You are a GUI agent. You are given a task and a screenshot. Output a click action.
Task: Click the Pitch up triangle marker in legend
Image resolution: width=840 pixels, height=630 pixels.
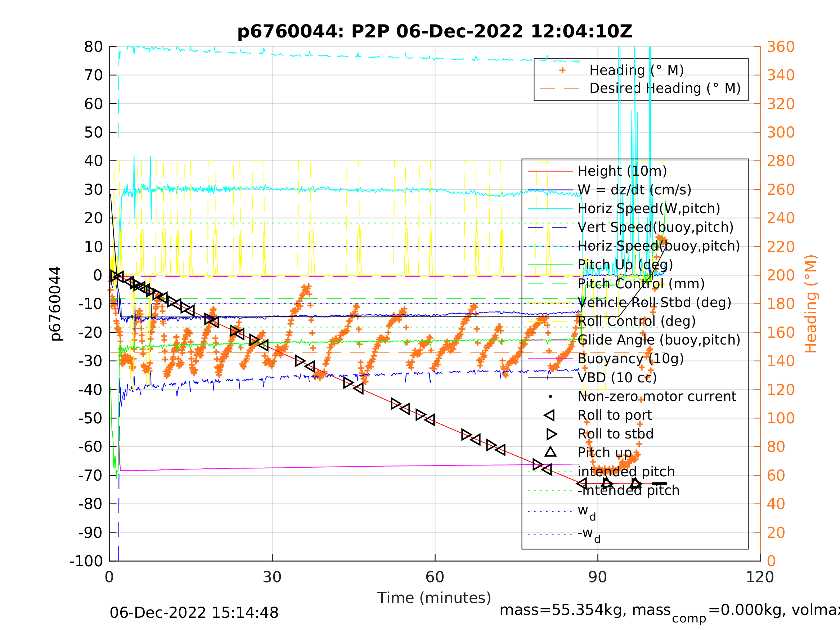pyautogui.click(x=550, y=451)
